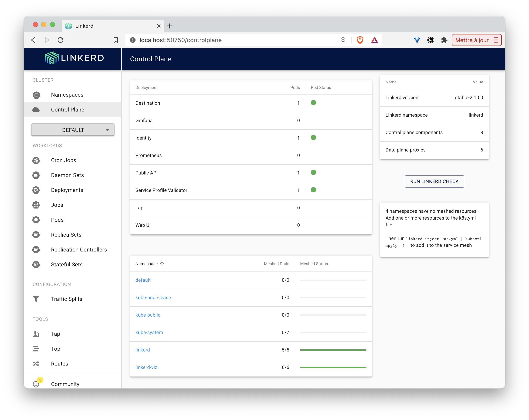Close the Linkerd tab
The image size is (529, 420).
(x=159, y=26)
